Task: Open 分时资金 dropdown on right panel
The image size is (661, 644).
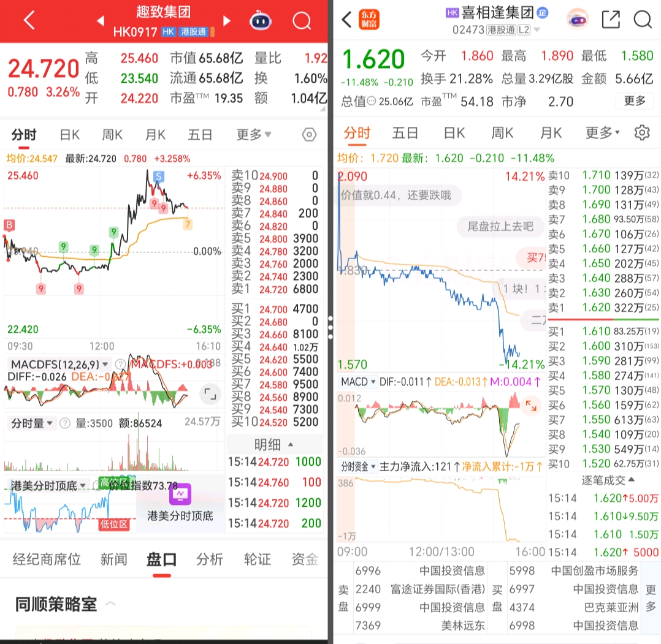Action: (x=358, y=467)
